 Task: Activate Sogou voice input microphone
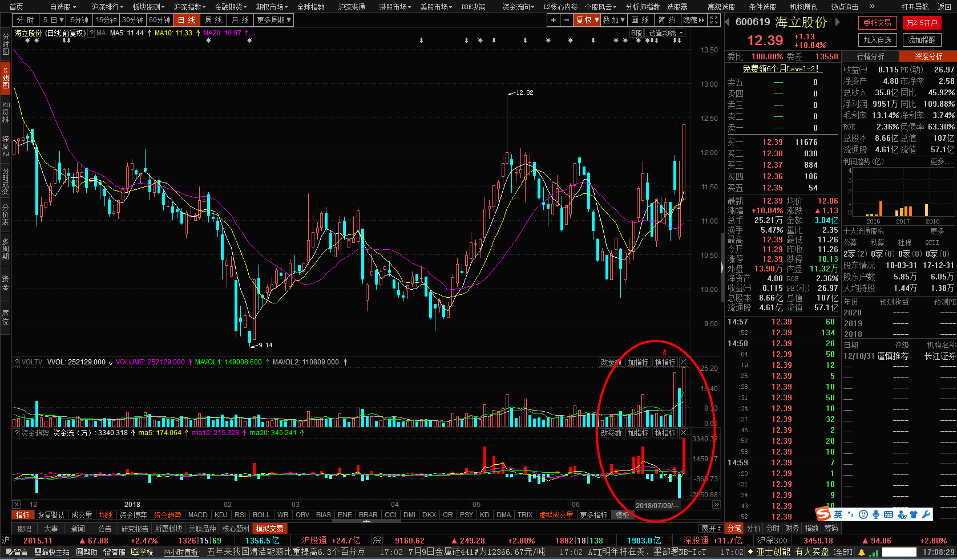click(876, 514)
